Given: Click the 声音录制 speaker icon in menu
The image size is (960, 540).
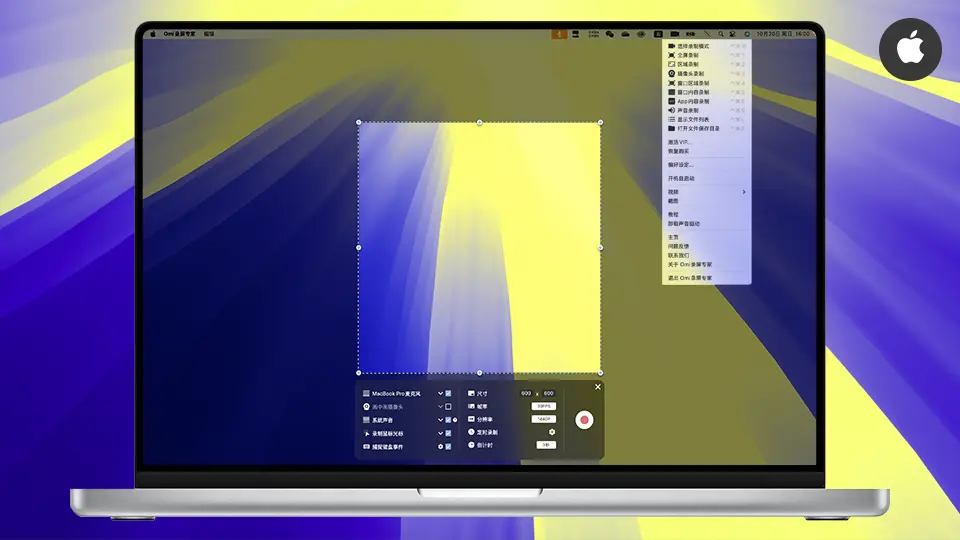Looking at the screenshot, I should coord(672,110).
